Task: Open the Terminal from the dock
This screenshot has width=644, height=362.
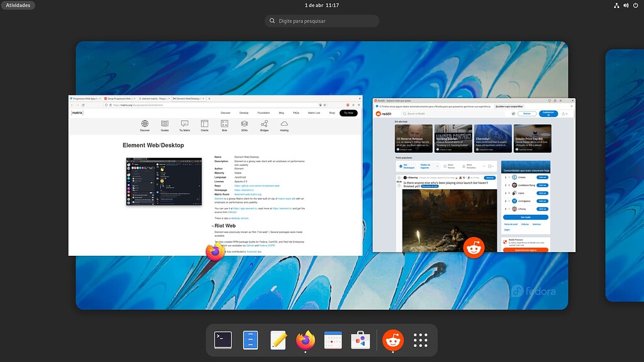Action: (223, 340)
